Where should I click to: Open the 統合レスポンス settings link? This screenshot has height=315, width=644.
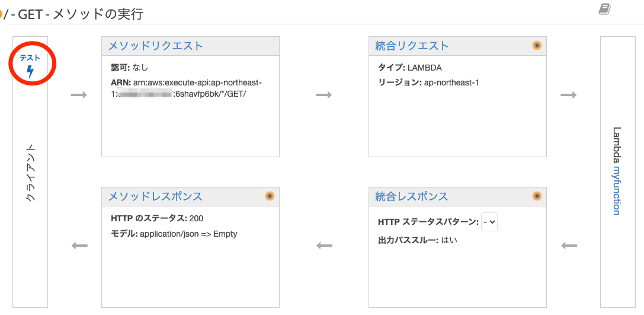click(x=412, y=196)
